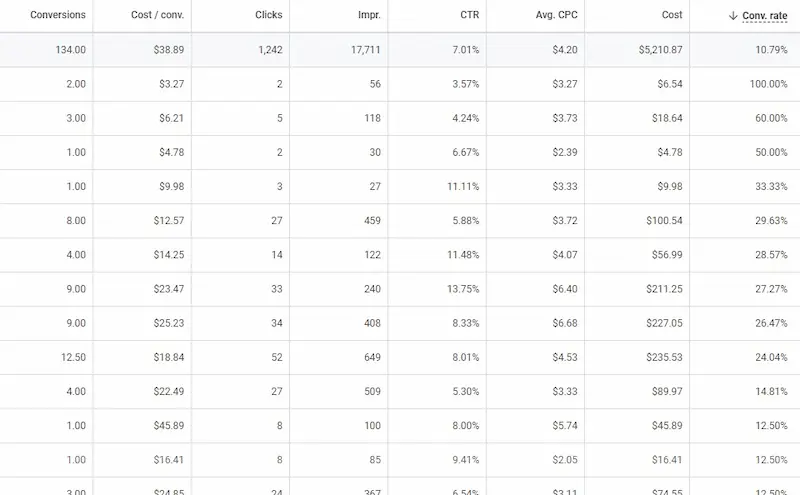Screen dimensions: 800x495
Task: Click the Cost / conv. column header
Action: pos(158,16)
